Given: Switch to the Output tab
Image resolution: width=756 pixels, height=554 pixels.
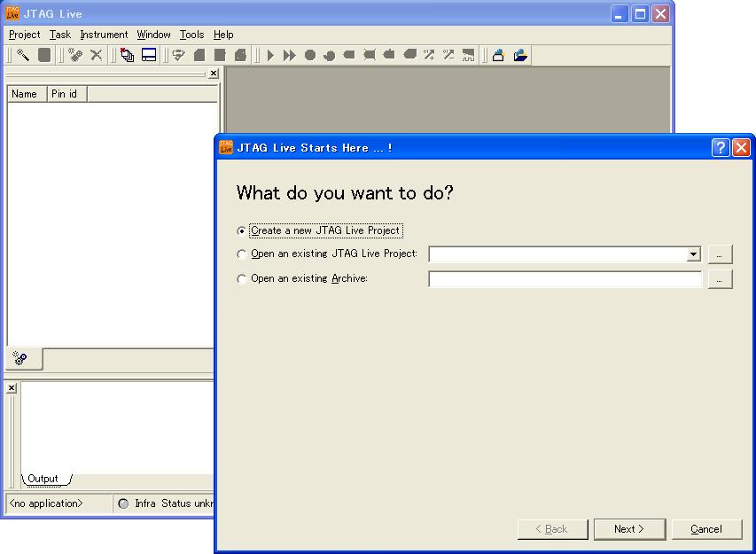Looking at the screenshot, I should click(x=43, y=479).
